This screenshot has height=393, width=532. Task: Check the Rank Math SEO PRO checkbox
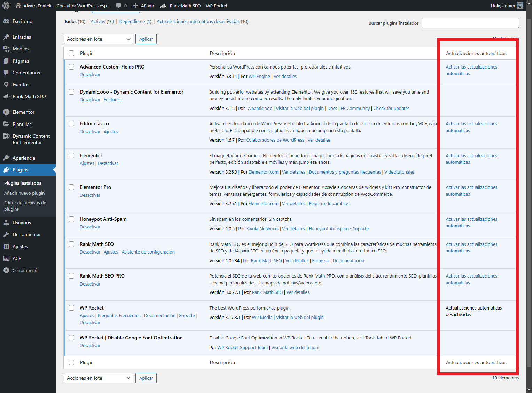click(x=71, y=276)
